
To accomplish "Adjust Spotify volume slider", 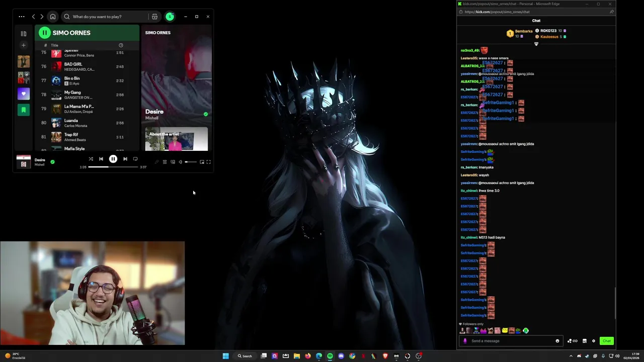I will click(x=190, y=162).
